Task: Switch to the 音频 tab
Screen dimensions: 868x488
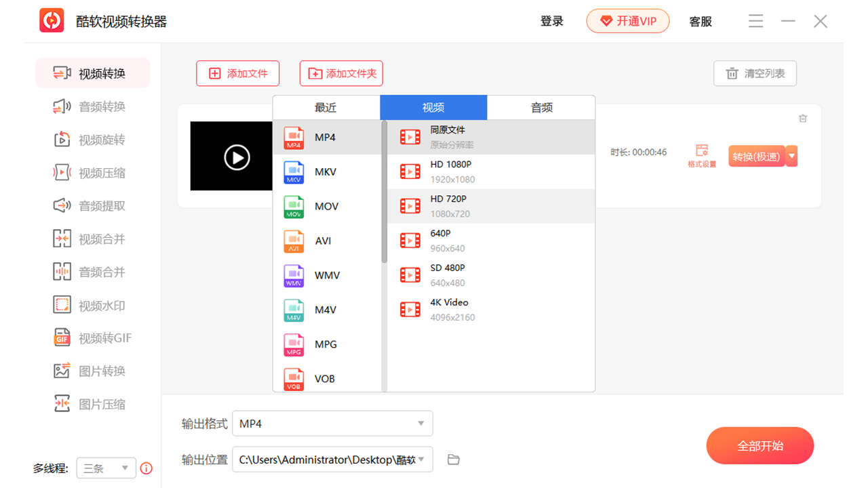Action: [541, 107]
